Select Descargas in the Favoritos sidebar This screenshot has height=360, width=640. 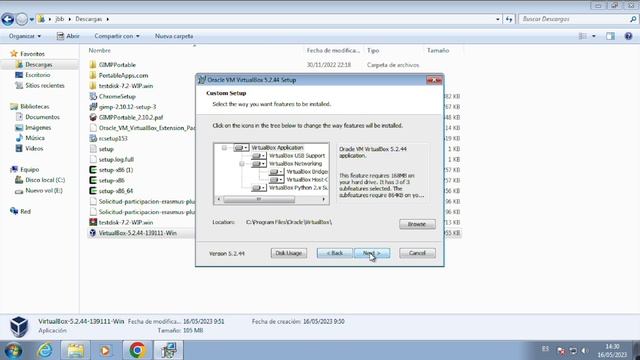(x=39, y=64)
